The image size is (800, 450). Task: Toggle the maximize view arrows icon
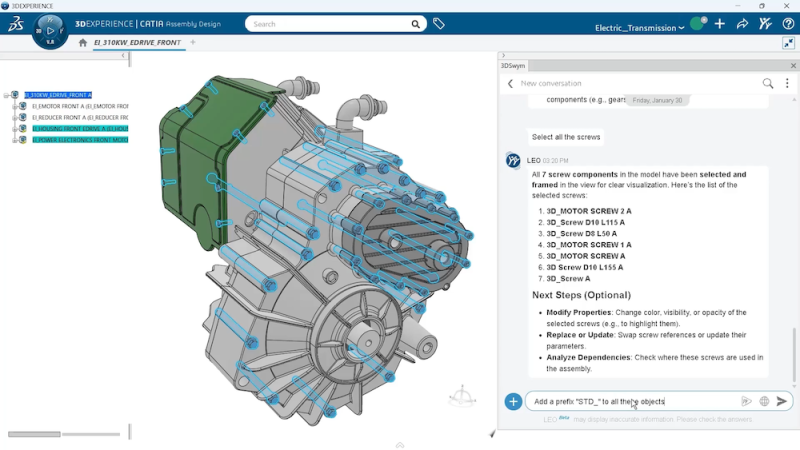pyautogui.click(x=789, y=43)
